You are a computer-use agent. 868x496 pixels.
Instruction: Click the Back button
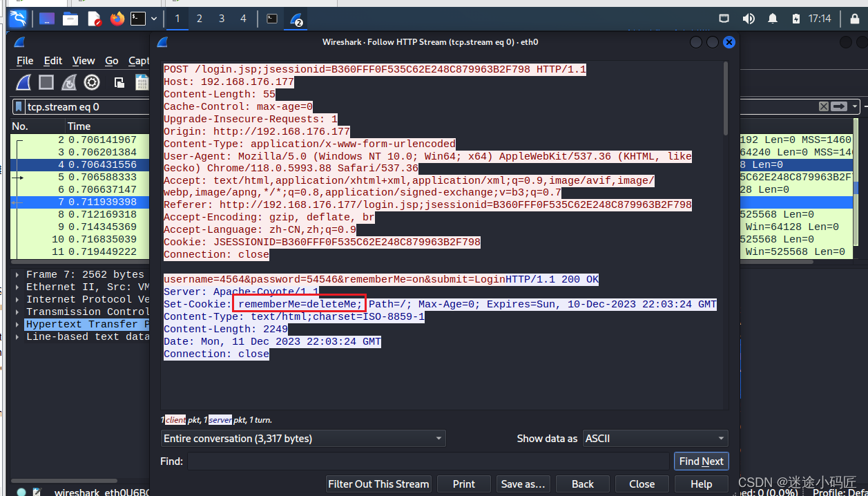pos(583,484)
